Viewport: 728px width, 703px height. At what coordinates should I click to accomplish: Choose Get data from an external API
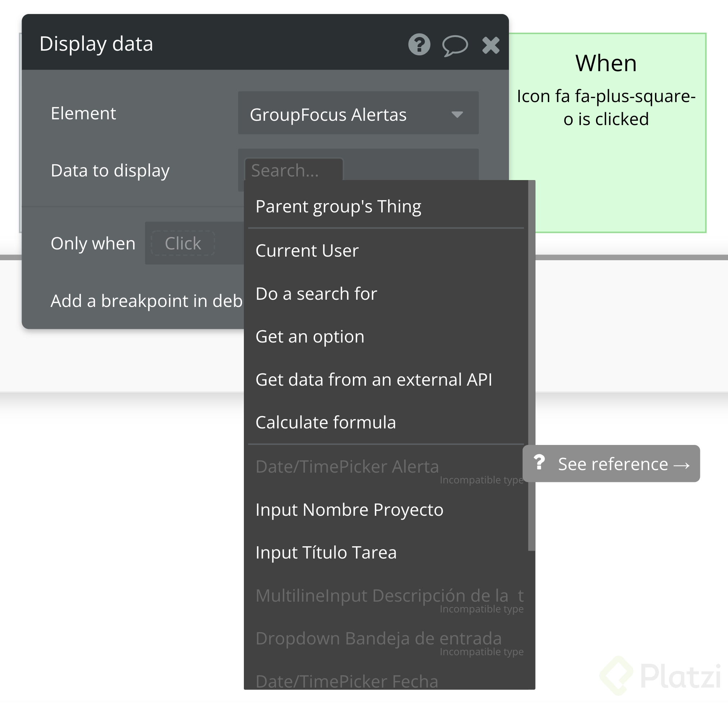pyautogui.click(x=374, y=380)
